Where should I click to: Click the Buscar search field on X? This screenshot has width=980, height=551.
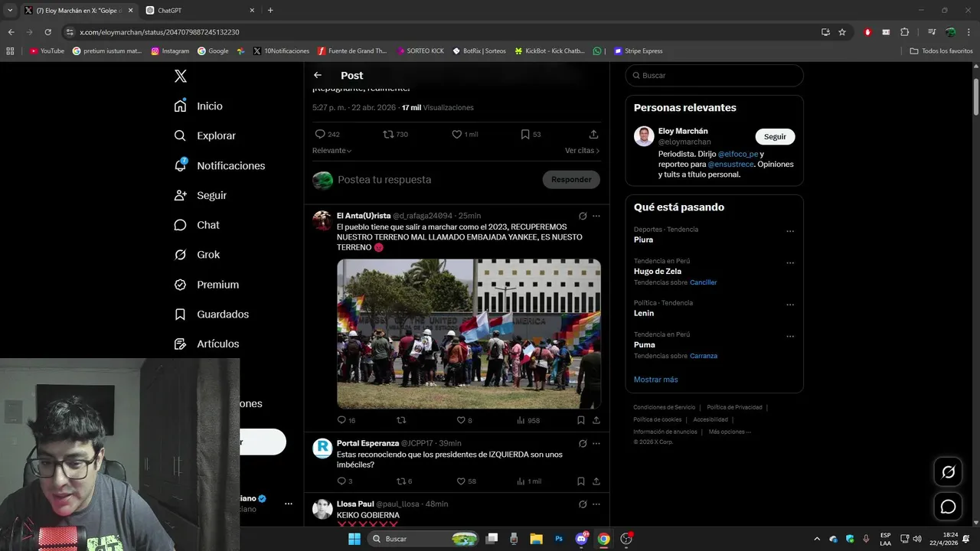click(714, 75)
